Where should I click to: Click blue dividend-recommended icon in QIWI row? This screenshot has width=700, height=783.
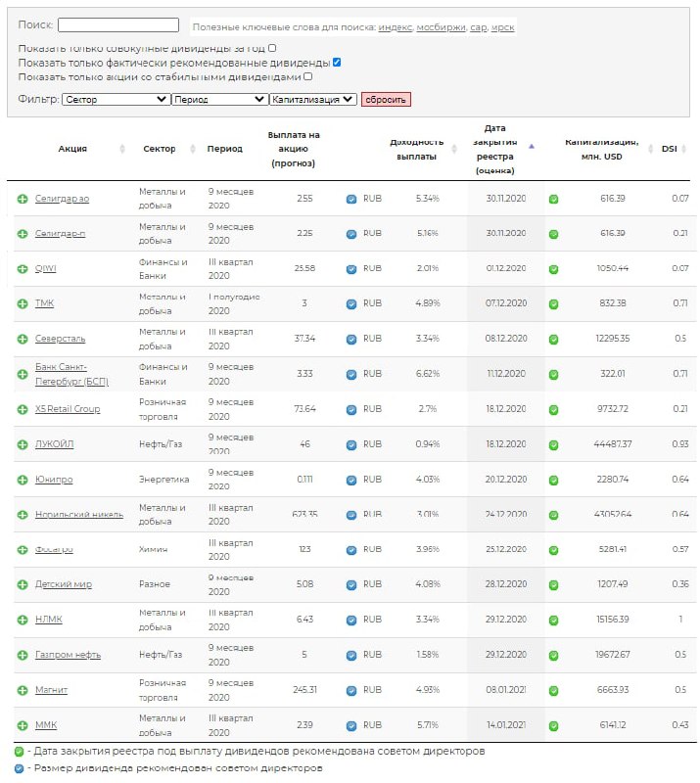pyautogui.click(x=351, y=269)
